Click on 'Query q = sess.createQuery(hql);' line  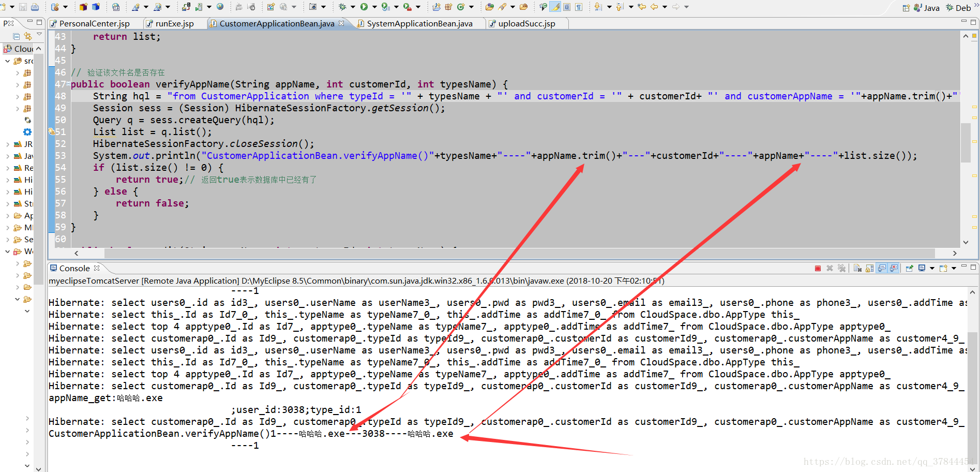pyautogui.click(x=184, y=120)
